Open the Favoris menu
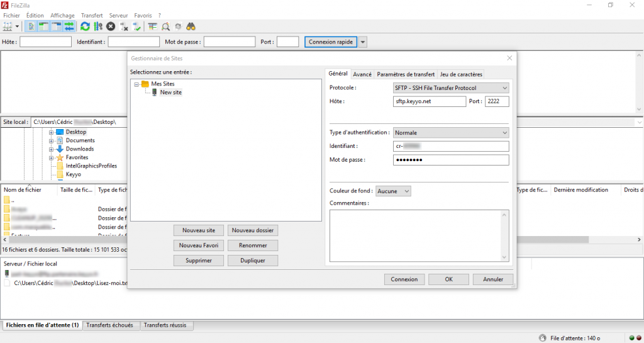 [x=143, y=15]
